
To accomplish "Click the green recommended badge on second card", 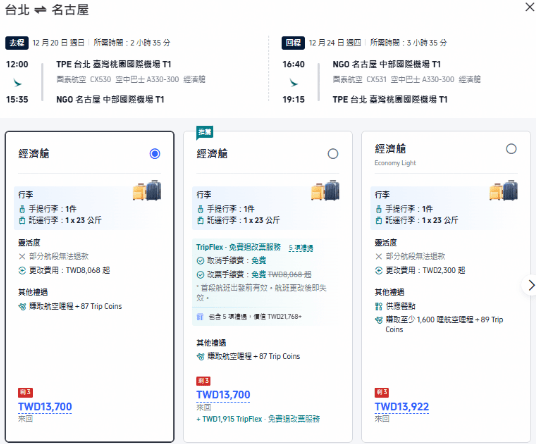I will point(205,133).
